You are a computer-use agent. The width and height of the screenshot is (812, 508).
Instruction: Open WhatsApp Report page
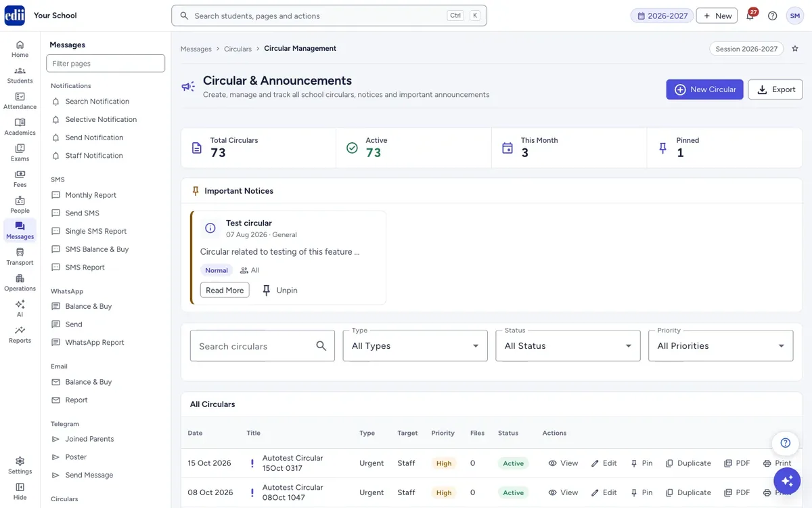95,343
